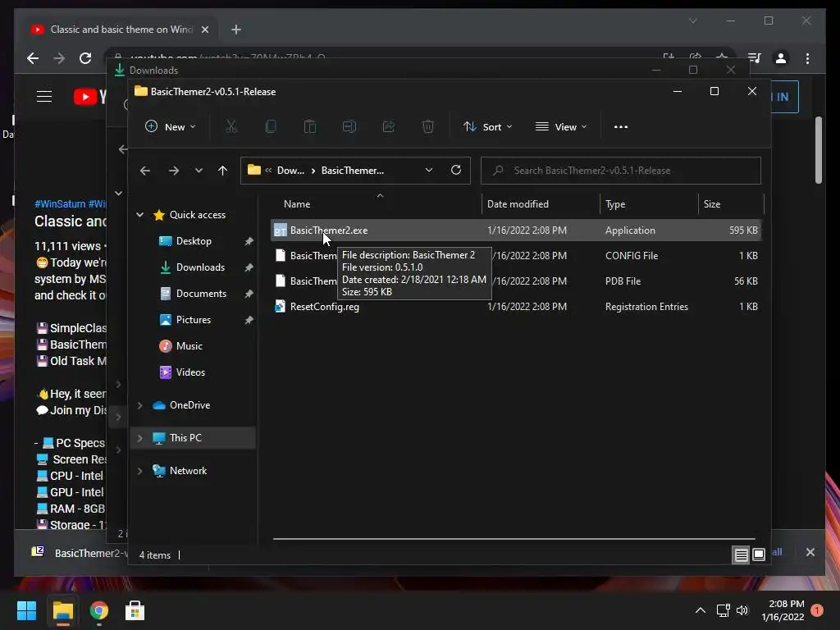The image size is (840, 630).
Task: Open the Sort dropdown
Action: 487,127
